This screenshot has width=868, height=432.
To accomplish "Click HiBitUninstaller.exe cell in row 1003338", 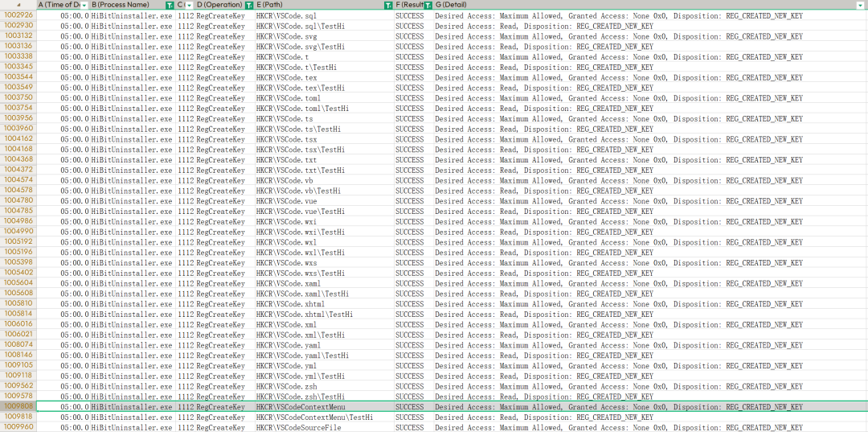I will [x=133, y=57].
